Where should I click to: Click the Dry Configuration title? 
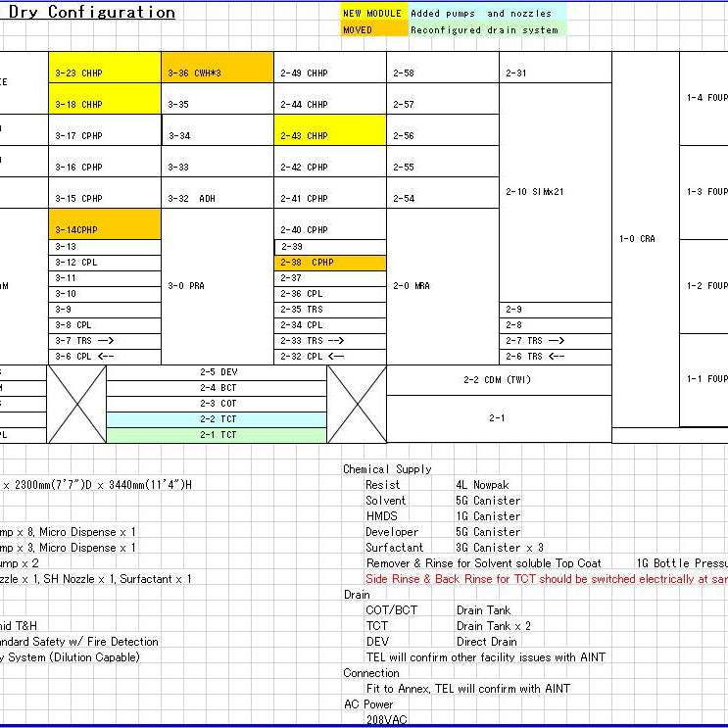[x=92, y=13]
